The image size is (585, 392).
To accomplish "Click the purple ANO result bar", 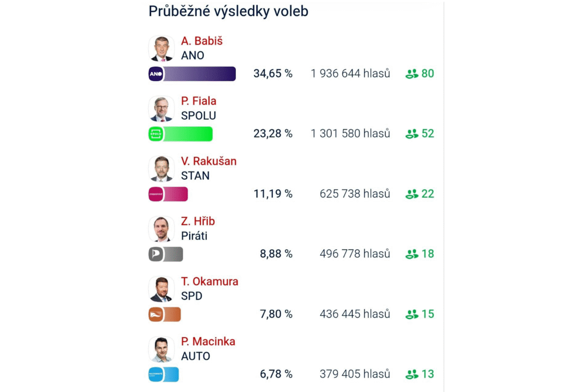I will (x=200, y=74).
